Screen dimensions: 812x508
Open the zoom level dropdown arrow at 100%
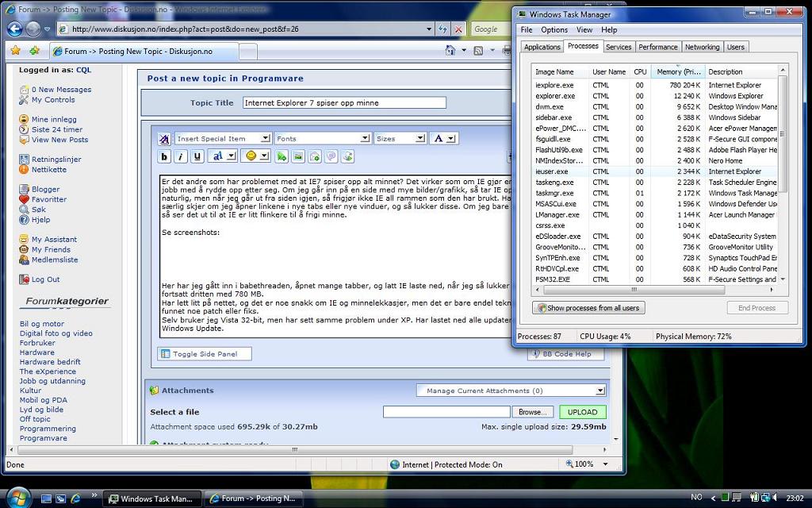(x=605, y=464)
